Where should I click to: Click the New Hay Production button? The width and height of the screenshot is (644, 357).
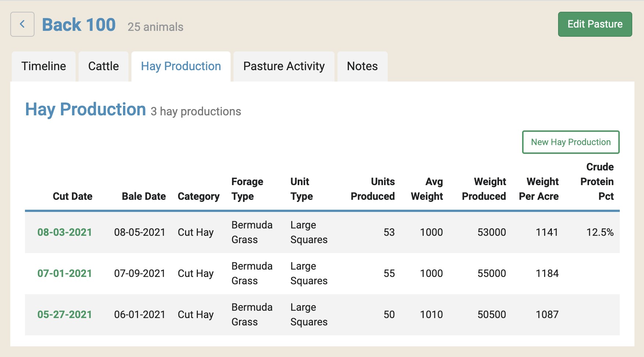(x=571, y=142)
